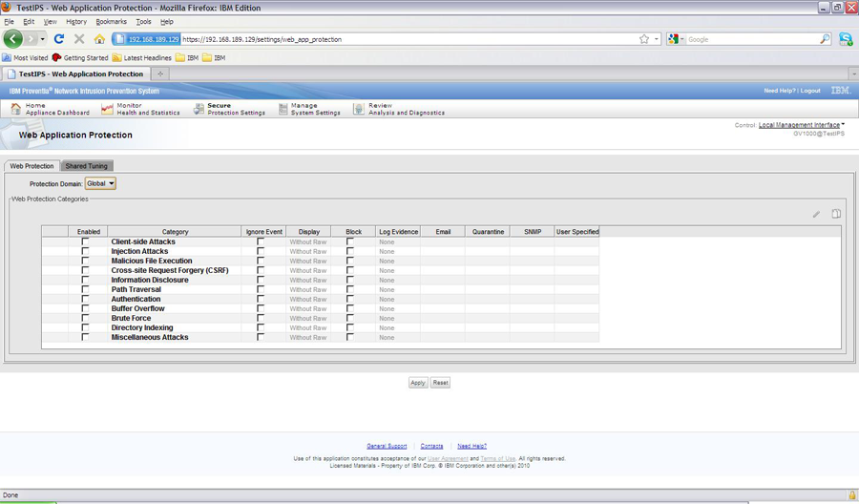The height and width of the screenshot is (504, 859).
Task: Open the Protection Domain Global dropdown
Action: [100, 183]
